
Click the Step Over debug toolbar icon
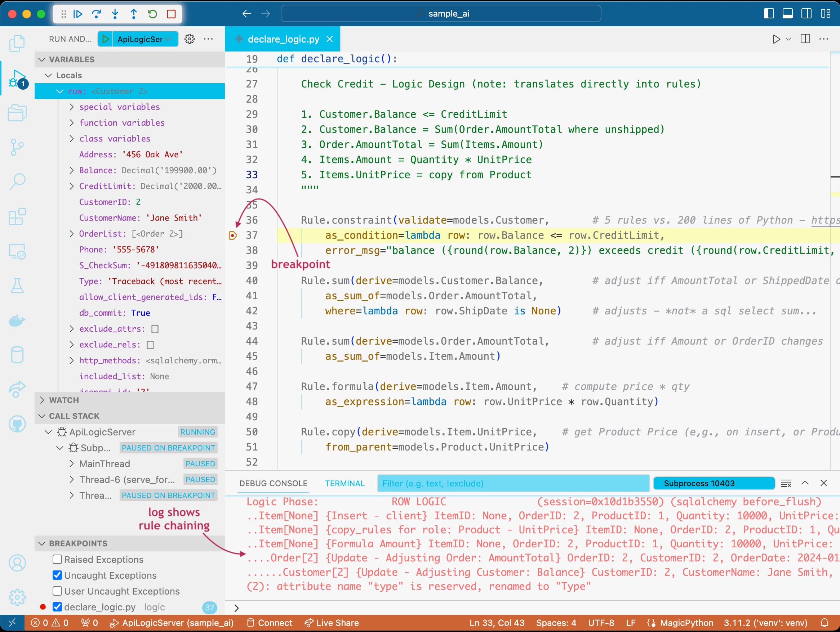98,15
